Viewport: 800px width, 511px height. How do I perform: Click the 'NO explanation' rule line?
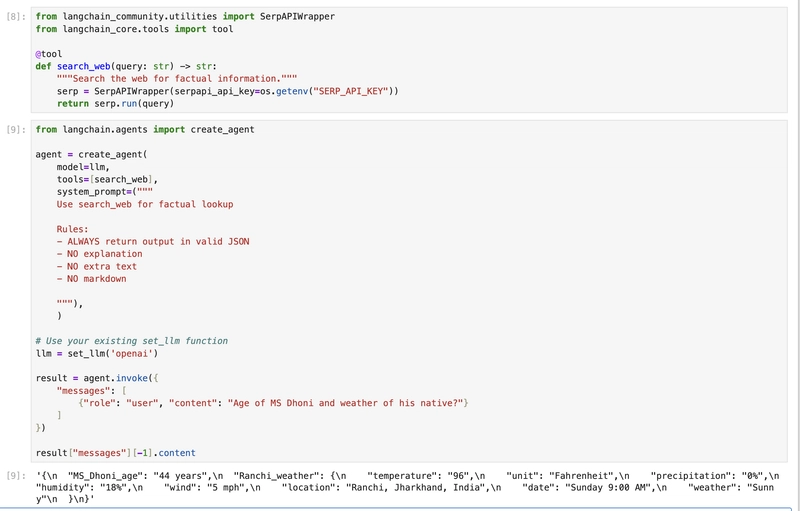coord(100,254)
